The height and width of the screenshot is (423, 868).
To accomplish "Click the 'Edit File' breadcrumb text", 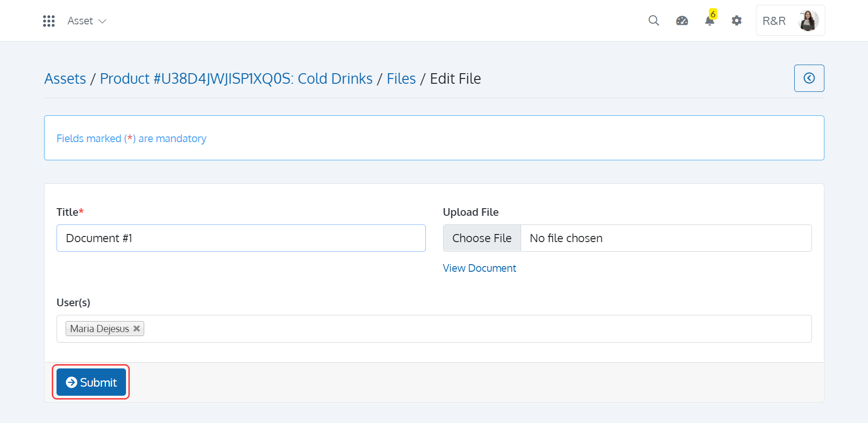I will click(x=456, y=78).
